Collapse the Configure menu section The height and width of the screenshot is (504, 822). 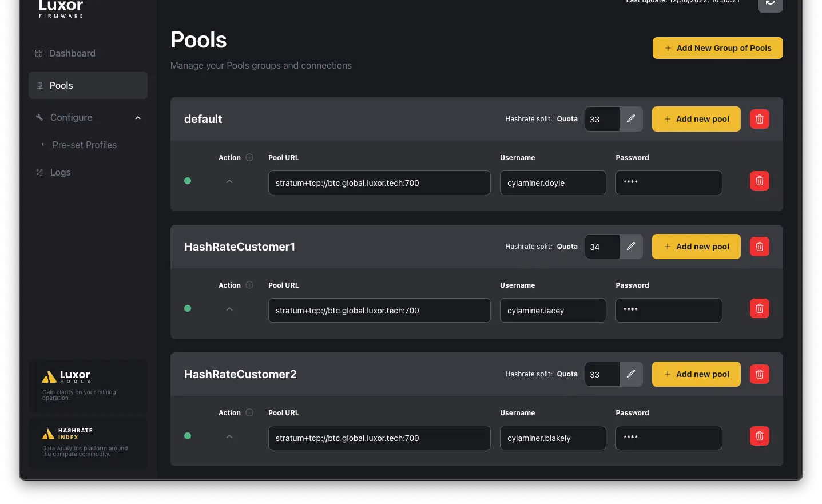(x=137, y=118)
